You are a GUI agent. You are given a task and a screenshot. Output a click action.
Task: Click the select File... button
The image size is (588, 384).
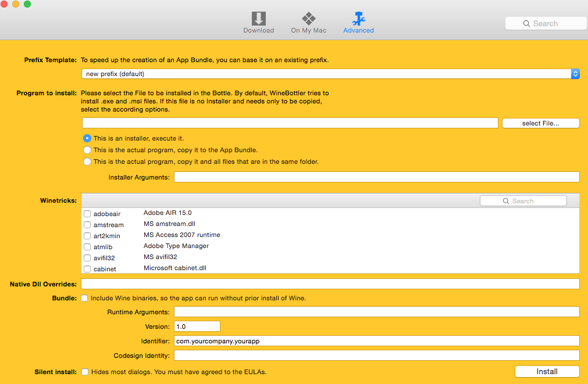click(x=540, y=123)
